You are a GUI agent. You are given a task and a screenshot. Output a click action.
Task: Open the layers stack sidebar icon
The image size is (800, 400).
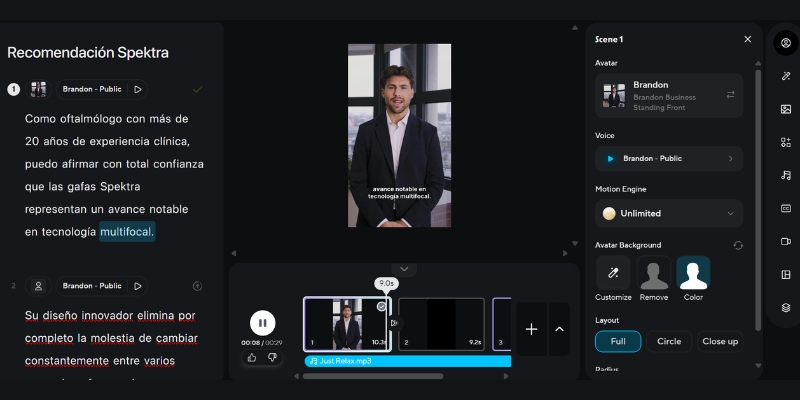pos(786,308)
